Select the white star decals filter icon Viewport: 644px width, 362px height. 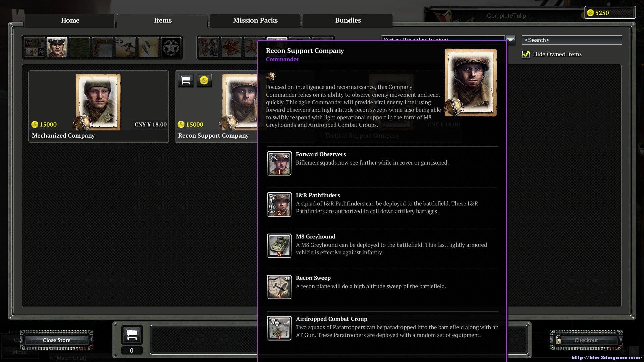tap(171, 47)
